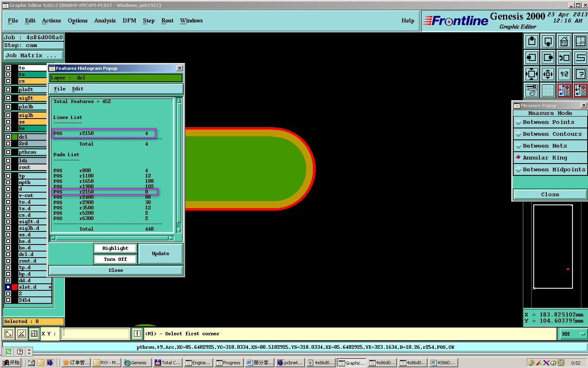This screenshot has width=588, height=368.
Task: Click the 1:2 zoom scale icon
Action: [564, 74]
